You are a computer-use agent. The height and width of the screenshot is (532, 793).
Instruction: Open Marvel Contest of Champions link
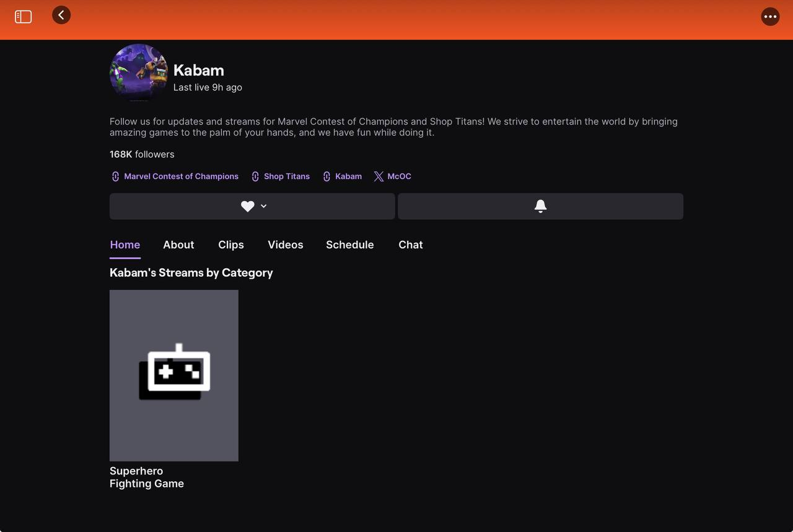click(174, 177)
